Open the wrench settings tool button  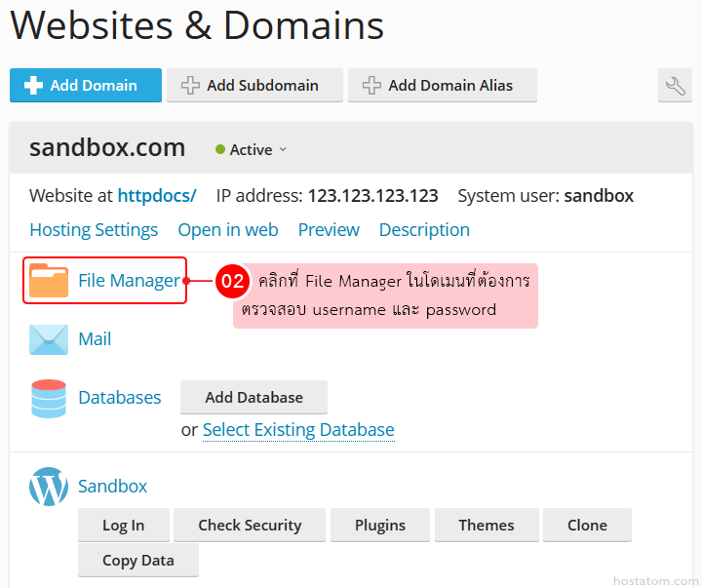(675, 86)
